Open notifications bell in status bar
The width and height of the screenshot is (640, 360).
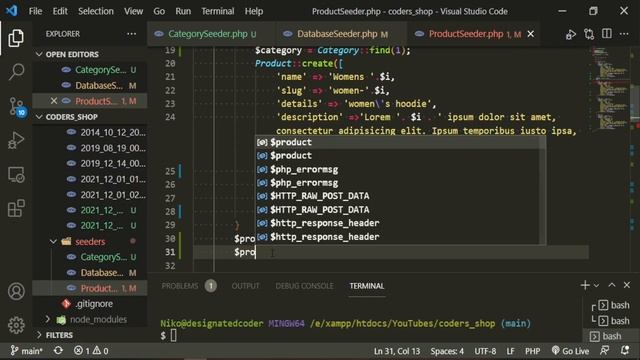[x=624, y=351]
